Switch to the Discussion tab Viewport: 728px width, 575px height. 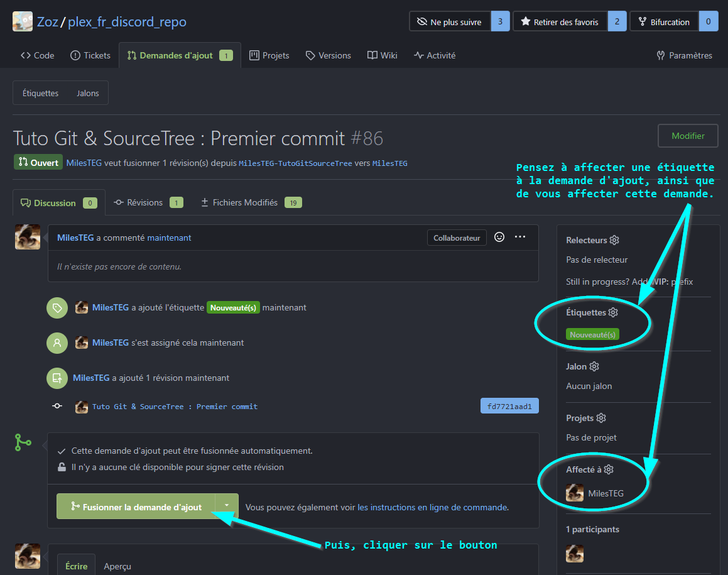tap(59, 203)
